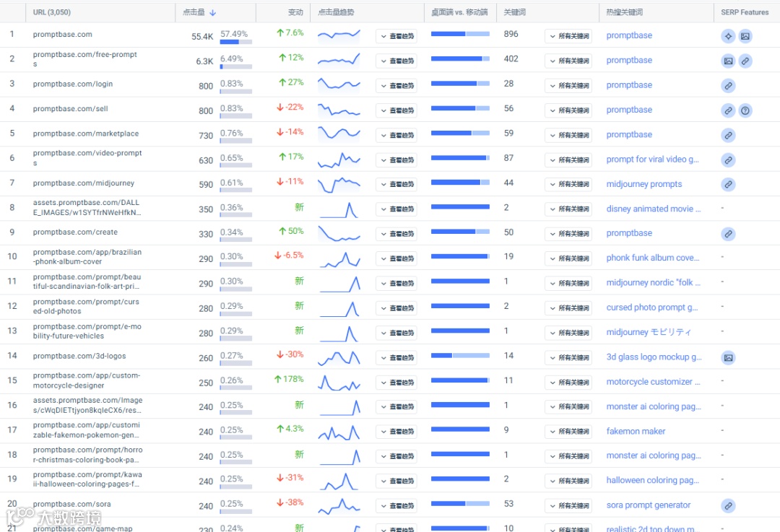Image resolution: width=780 pixels, height=532 pixels.
Task: Click image SERP icon in 3d-logos row
Action: click(x=728, y=357)
